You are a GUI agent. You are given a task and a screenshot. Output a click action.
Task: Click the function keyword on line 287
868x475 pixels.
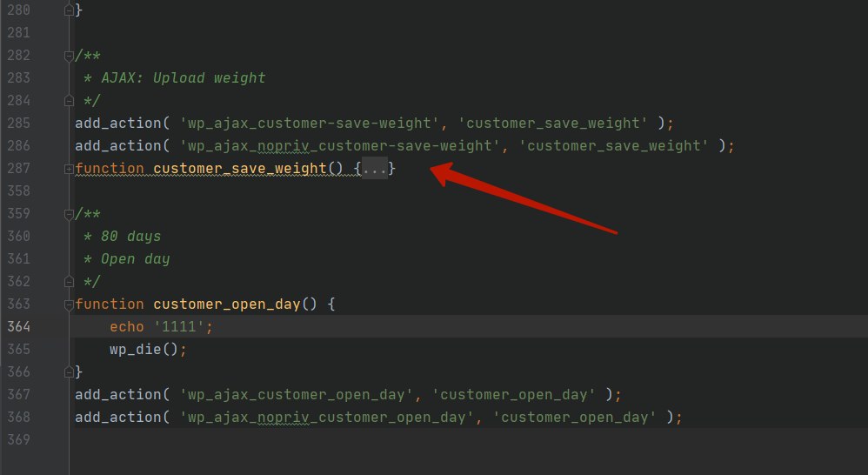click(110, 168)
